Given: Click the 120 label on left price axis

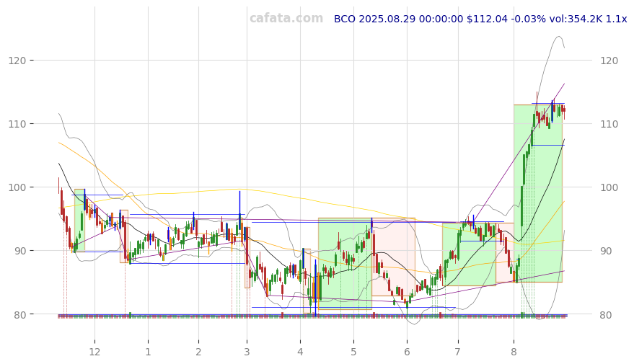Looking at the screenshot, I should 17,61.
